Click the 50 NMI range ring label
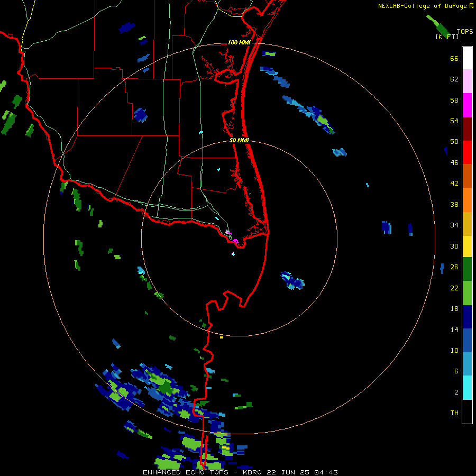 239,140
